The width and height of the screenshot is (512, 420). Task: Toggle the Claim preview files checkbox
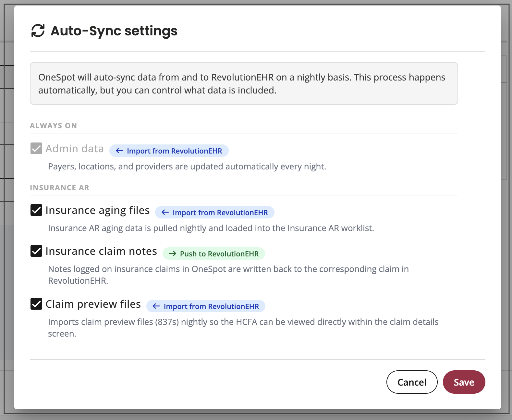(36, 304)
